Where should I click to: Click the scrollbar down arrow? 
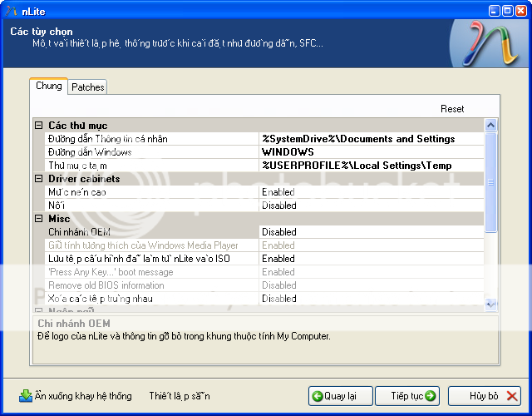(490, 305)
